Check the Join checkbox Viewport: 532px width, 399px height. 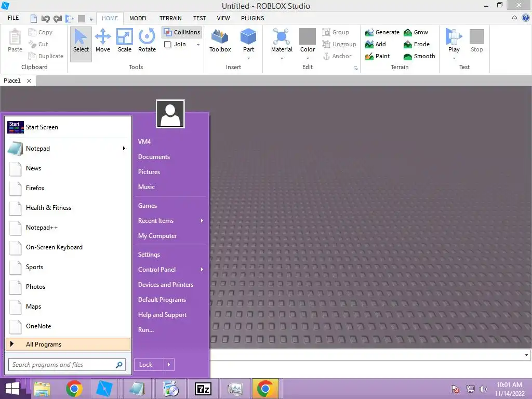tap(168, 45)
